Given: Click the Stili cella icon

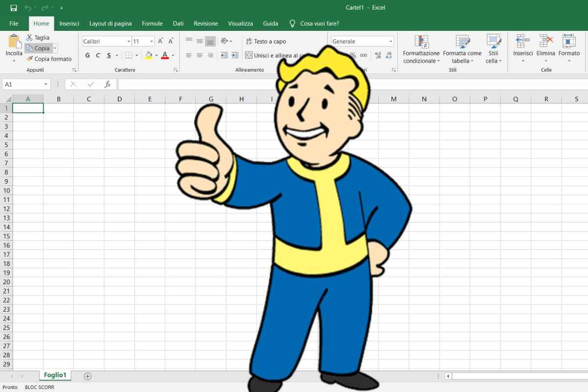Looking at the screenshot, I should click(493, 41).
